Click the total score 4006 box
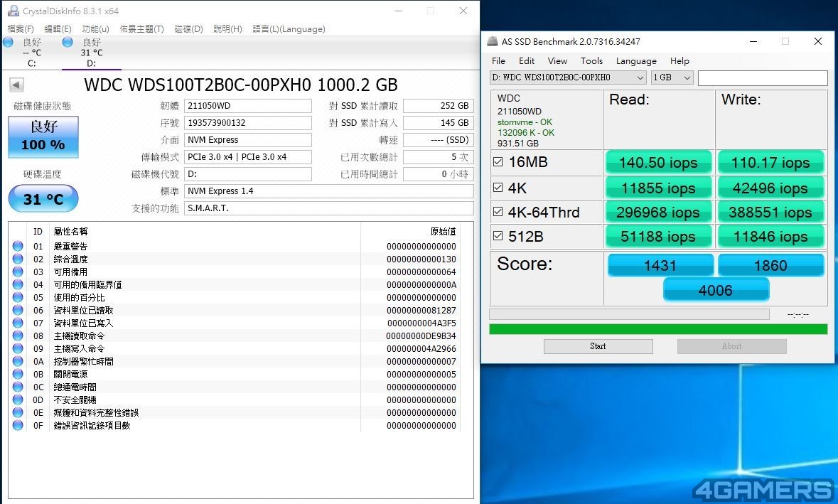Image resolution: width=838 pixels, height=504 pixels. point(716,290)
